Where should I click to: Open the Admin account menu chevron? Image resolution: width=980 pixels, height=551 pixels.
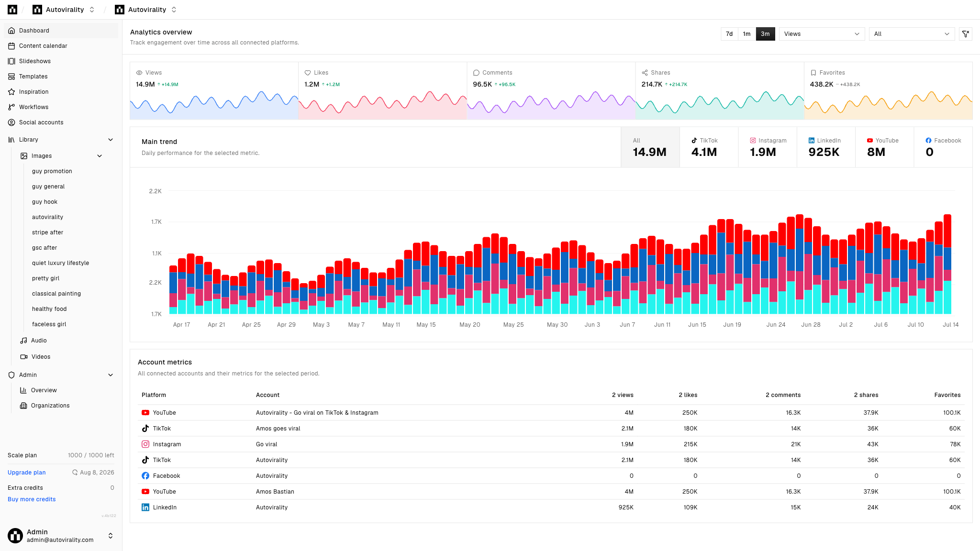[111, 536]
